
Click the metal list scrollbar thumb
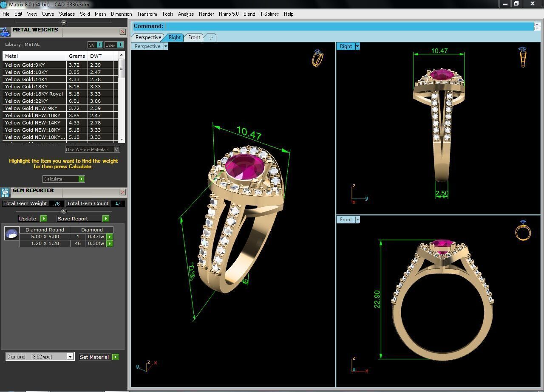click(x=122, y=68)
